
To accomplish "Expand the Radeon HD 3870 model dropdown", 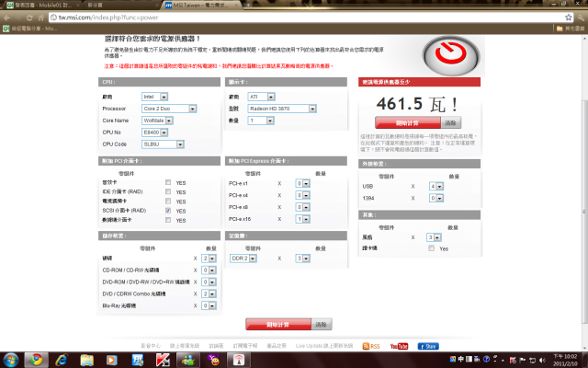I will (282, 109).
